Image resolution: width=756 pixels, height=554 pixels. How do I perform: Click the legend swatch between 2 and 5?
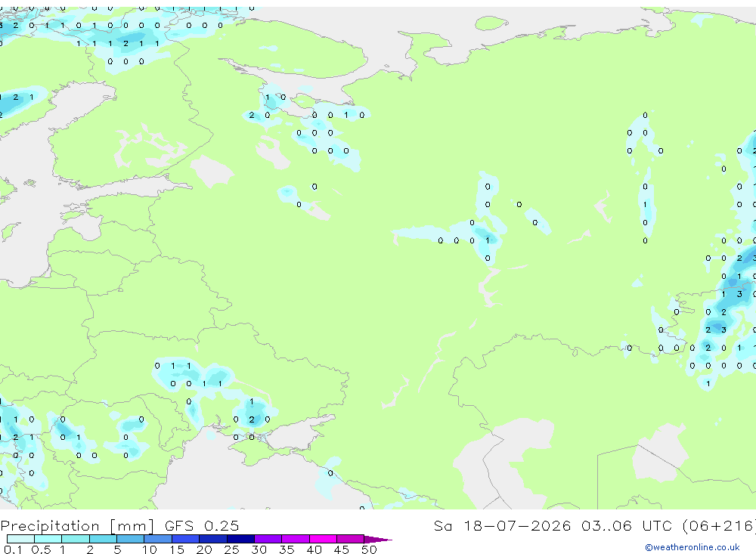point(103,539)
